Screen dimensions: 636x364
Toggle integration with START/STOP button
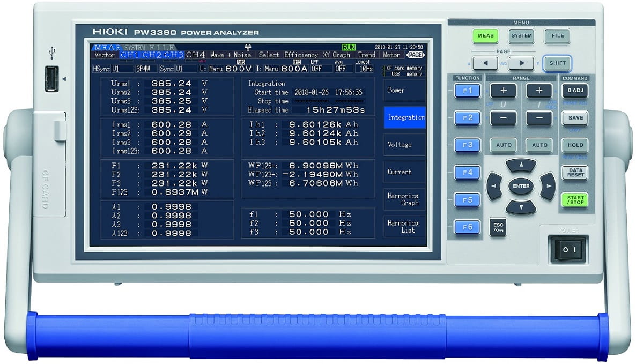(x=574, y=200)
